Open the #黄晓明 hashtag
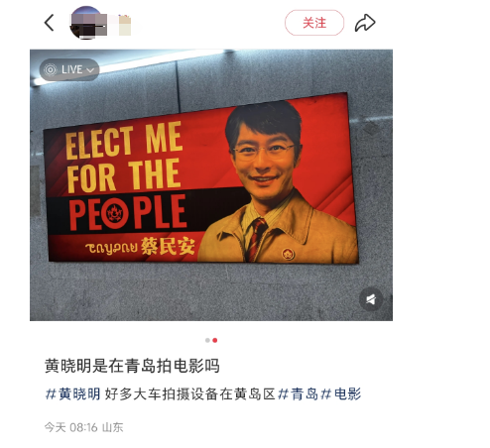The image size is (490, 448). point(72,393)
